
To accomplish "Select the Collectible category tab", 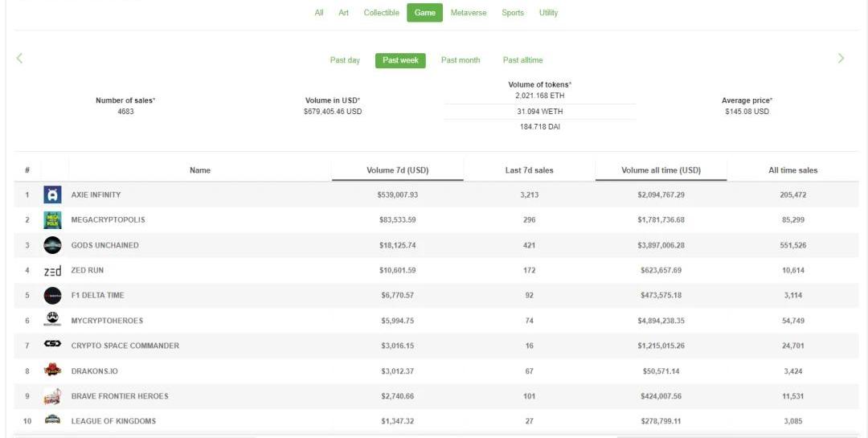I will (x=382, y=13).
